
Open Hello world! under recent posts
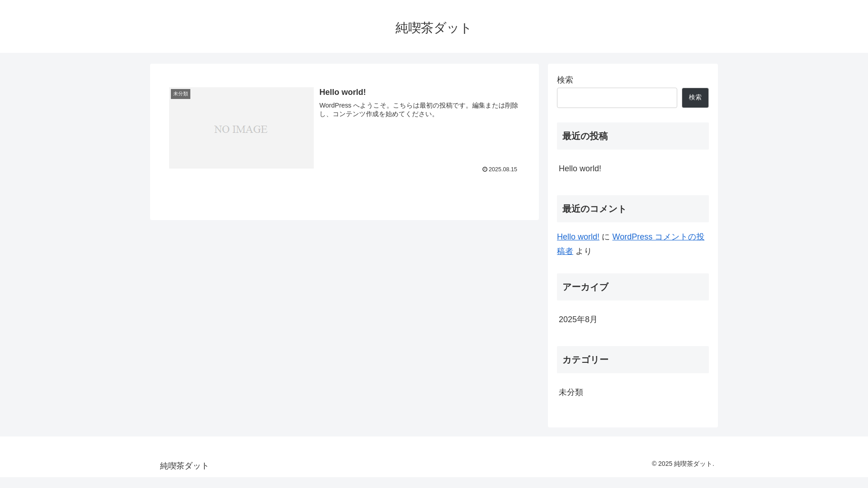pos(580,169)
